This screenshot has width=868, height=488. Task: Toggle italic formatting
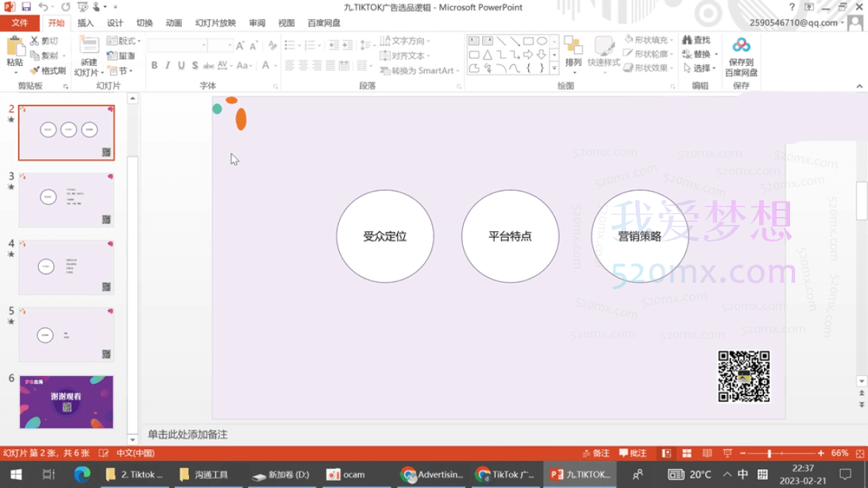point(167,65)
